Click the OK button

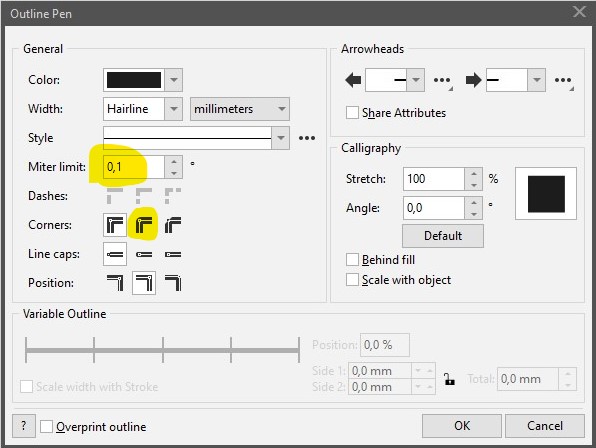[x=462, y=426]
